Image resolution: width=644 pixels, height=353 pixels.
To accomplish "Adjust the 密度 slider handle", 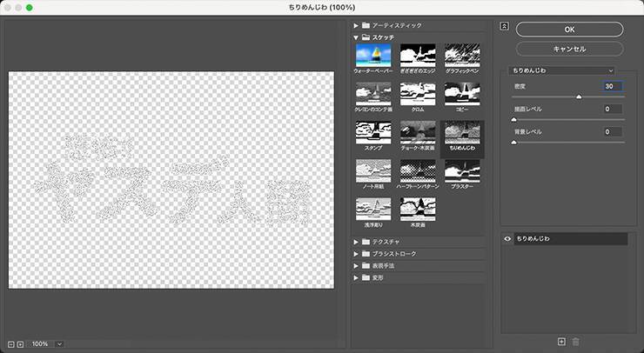I will (579, 97).
